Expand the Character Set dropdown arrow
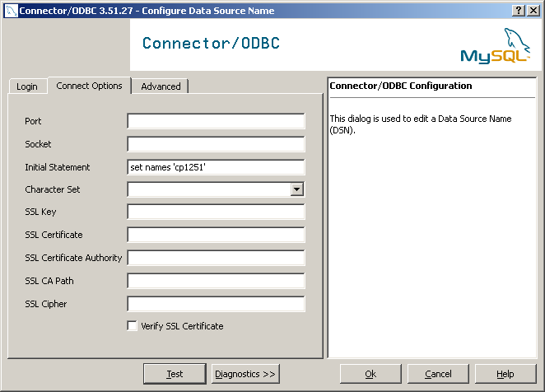 coord(297,189)
